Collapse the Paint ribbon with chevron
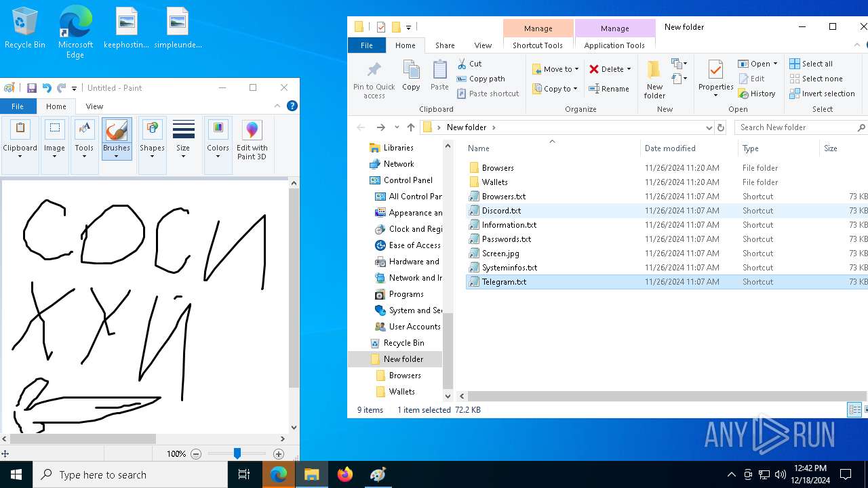 pyautogui.click(x=277, y=106)
